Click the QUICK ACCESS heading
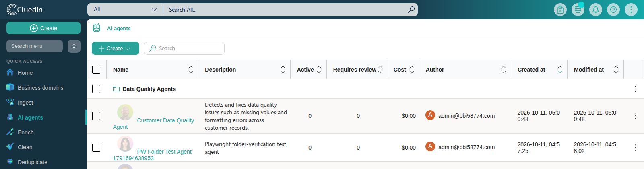 (24, 61)
